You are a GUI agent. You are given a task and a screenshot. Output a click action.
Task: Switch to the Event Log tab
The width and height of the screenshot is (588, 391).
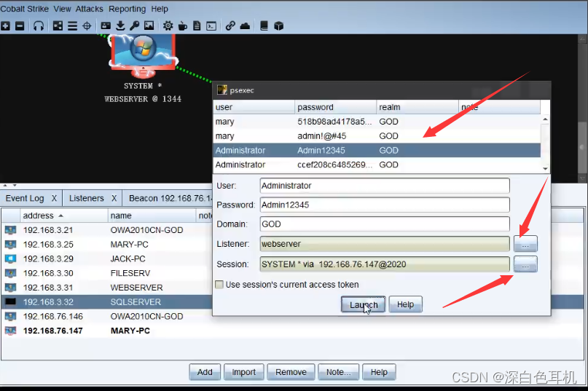[25, 198]
